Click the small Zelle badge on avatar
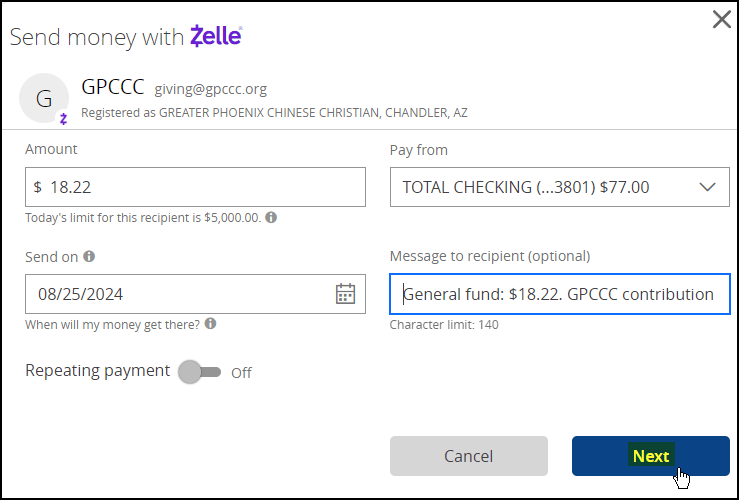 pyautogui.click(x=63, y=118)
